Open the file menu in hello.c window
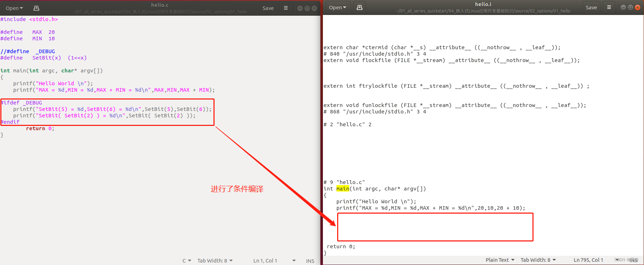Image resolution: width=644 pixels, height=265 pixels. 14,8
